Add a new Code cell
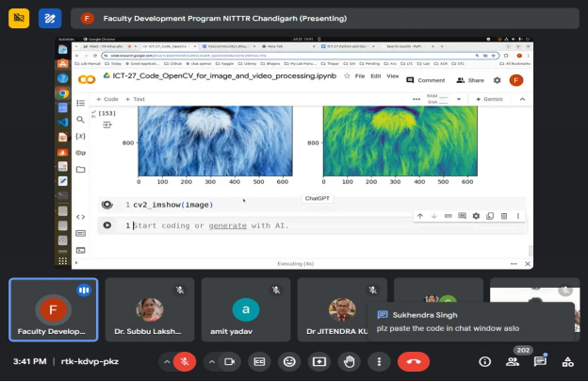This screenshot has width=588, height=382. [x=107, y=99]
